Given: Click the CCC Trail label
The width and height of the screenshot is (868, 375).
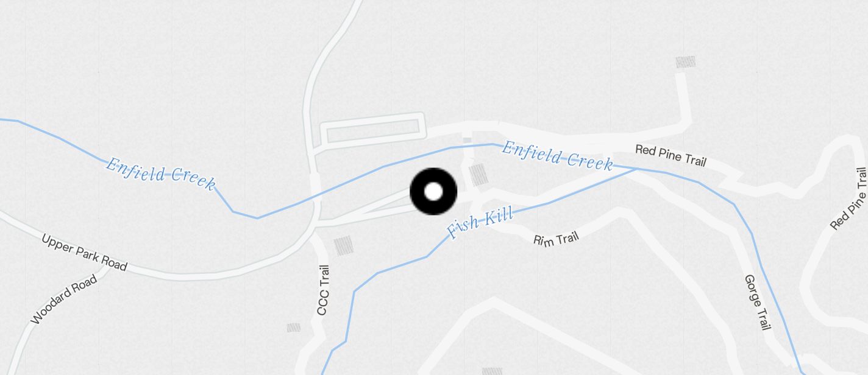Looking at the screenshot, I should (323, 290).
